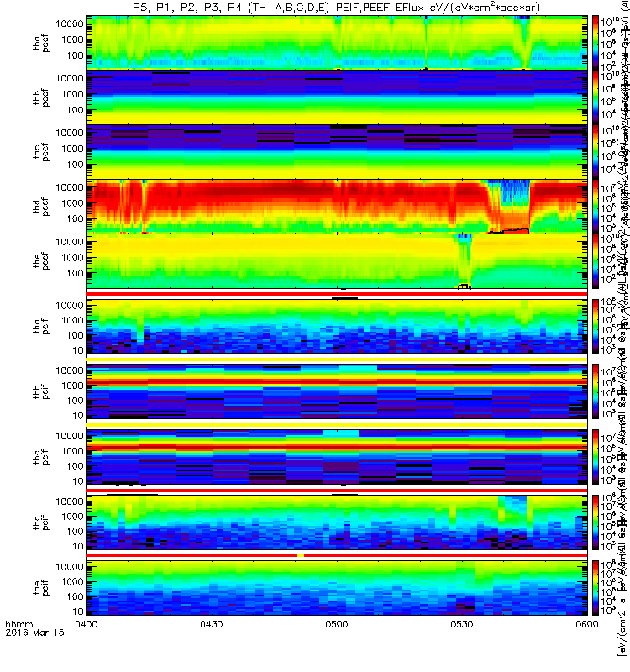Click the red bar above tha peif panel
The height and width of the screenshot is (672, 630).
tap(337, 293)
